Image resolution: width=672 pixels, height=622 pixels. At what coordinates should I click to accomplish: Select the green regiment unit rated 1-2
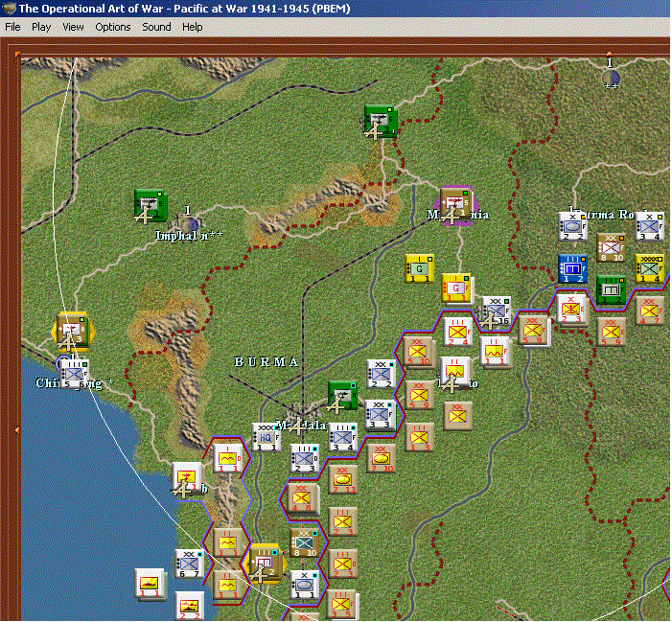coord(611,290)
